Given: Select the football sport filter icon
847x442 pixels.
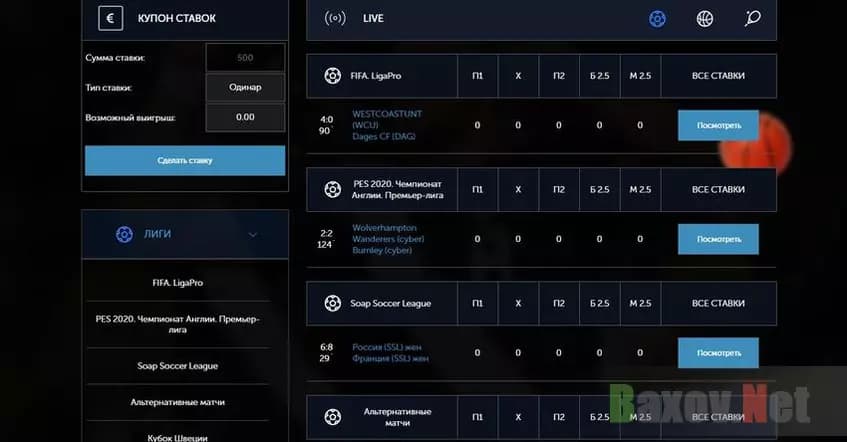Looking at the screenshot, I should 657,18.
